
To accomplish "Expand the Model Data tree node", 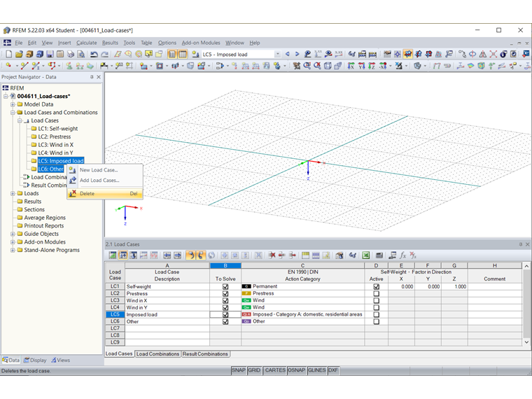I will pyautogui.click(x=13, y=104).
